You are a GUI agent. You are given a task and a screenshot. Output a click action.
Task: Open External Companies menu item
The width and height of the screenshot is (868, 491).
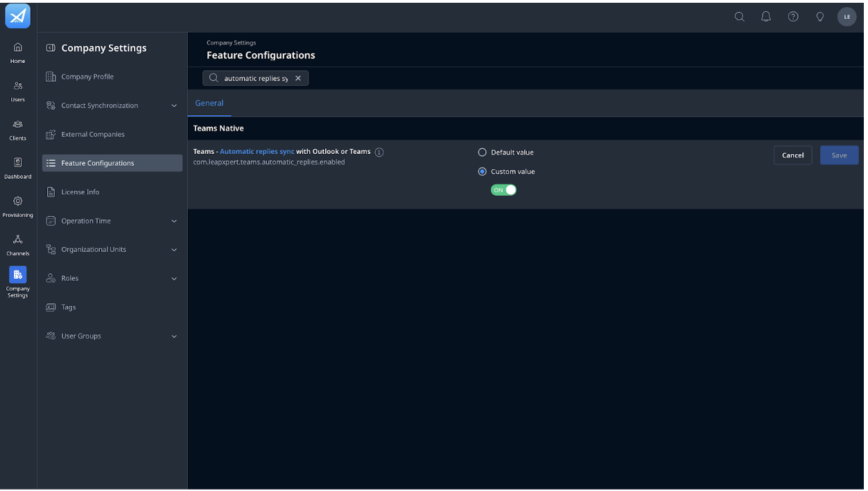tap(112, 135)
